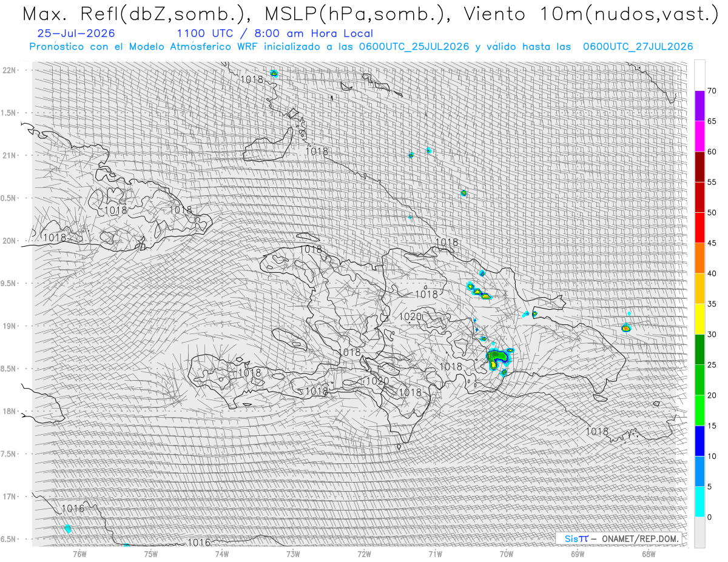Click the "73W" longitude label

click(x=293, y=554)
